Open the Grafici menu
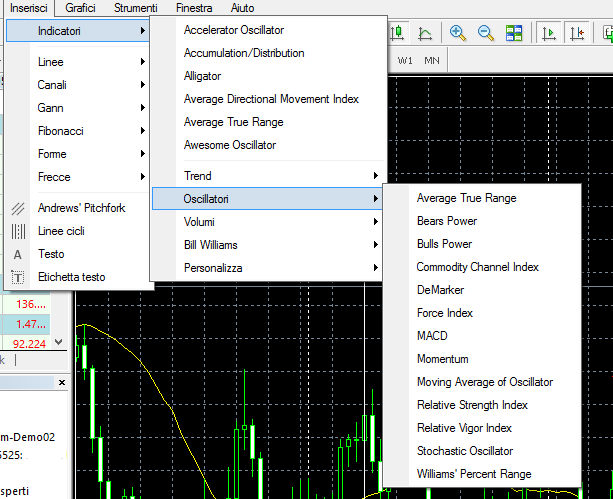The height and width of the screenshot is (499, 613). coord(80,8)
